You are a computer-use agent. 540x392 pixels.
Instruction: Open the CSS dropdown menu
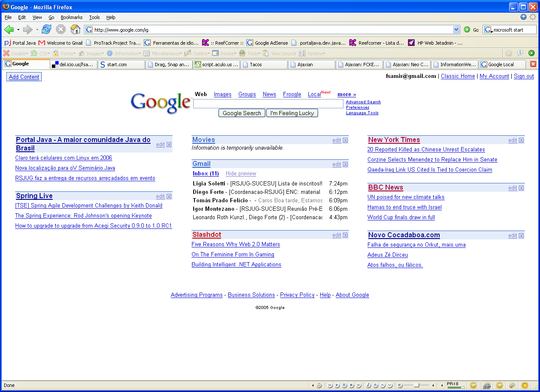[x=40, y=54]
